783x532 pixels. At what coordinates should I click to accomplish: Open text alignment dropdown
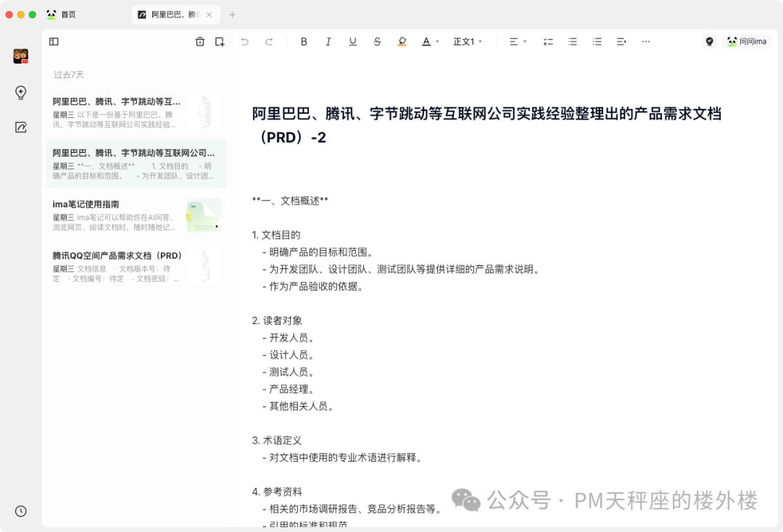click(x=518, y=41)
